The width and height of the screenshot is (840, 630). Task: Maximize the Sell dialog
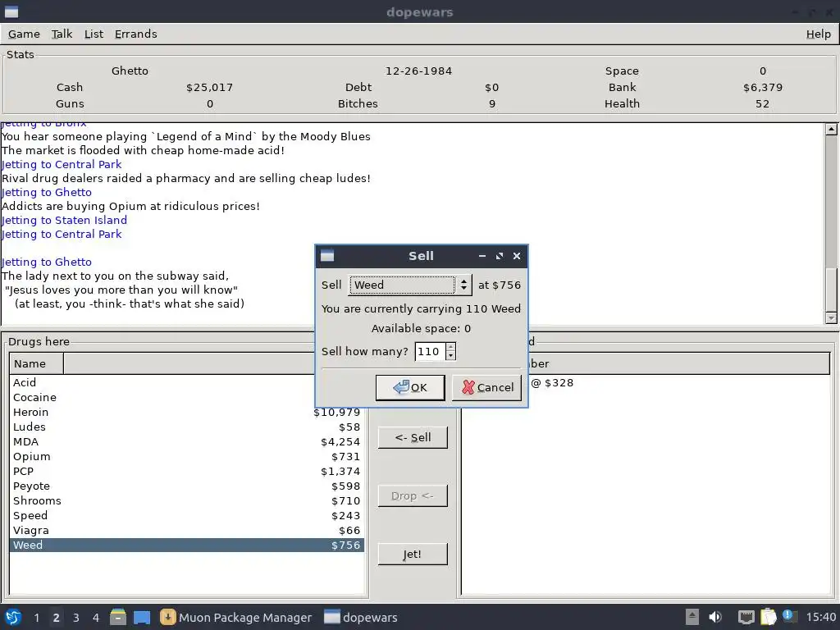tap(500, 256)
